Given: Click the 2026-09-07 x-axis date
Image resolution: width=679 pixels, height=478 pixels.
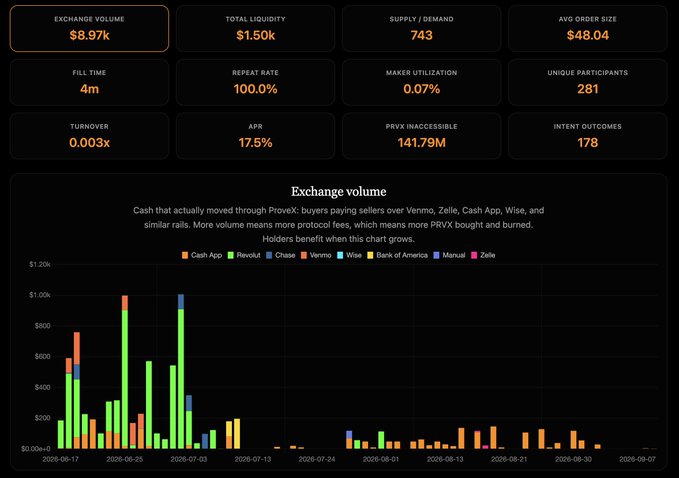Looking at the screenshot, I should [x=637, y=459].
